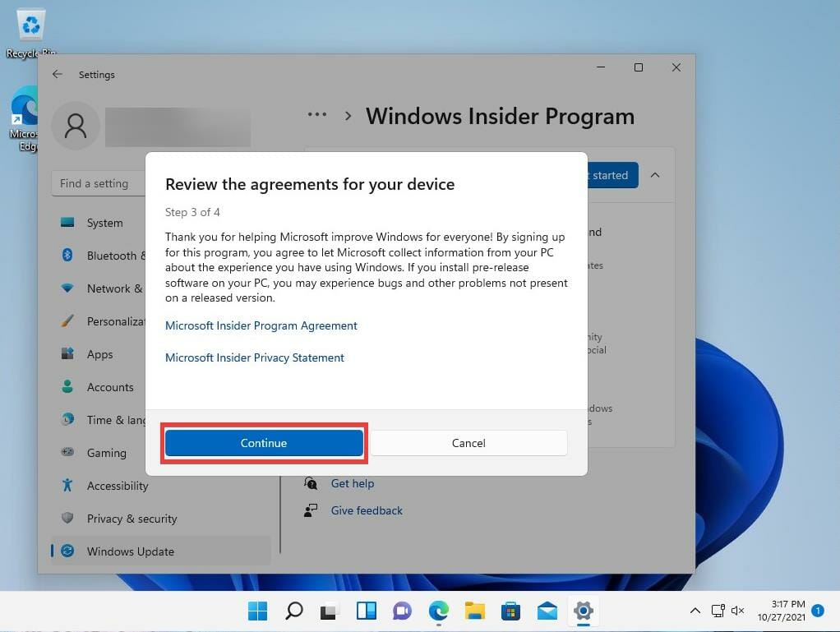
Task: Click the Accessibility figure icon in sidebar
Action: (67, 485)
